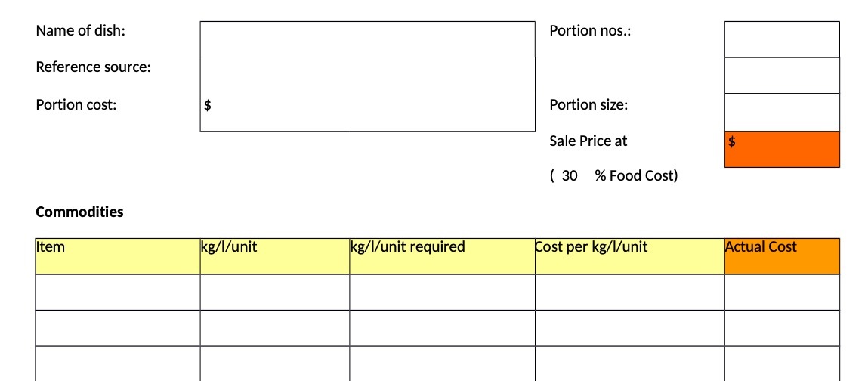The width and height of the screenshot is (868, 381).
Task: Click the Item column header
Action: coord(118,256)
